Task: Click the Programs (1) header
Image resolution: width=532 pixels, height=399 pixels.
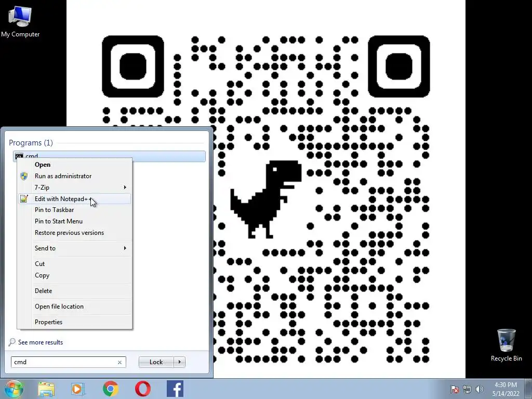Action: pyautogui.click(x=31, y=143)
